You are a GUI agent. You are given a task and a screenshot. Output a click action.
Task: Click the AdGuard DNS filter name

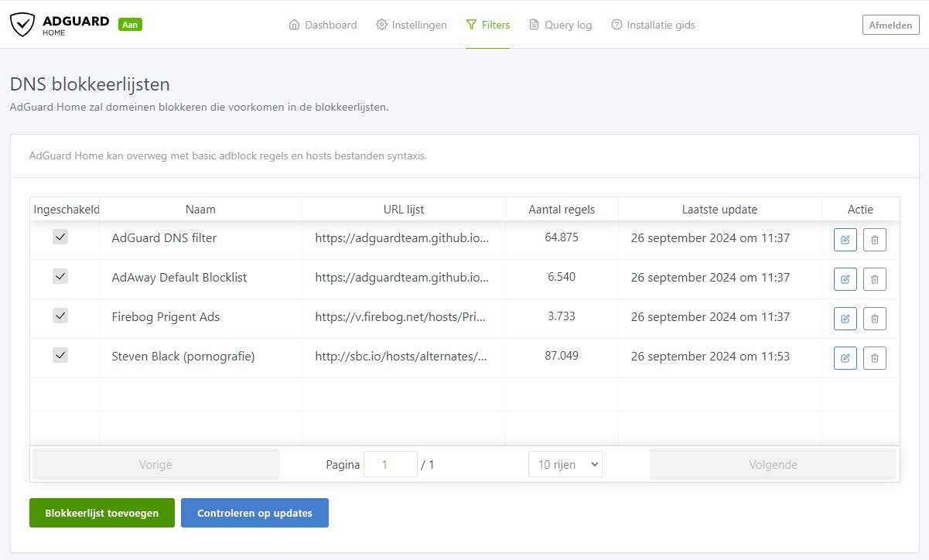pos(164,238)
